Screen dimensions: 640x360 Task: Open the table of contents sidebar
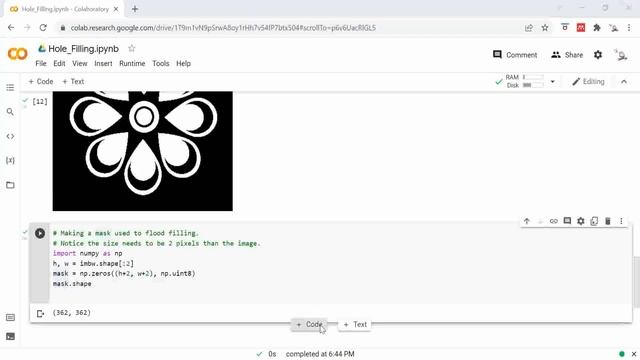10,87
